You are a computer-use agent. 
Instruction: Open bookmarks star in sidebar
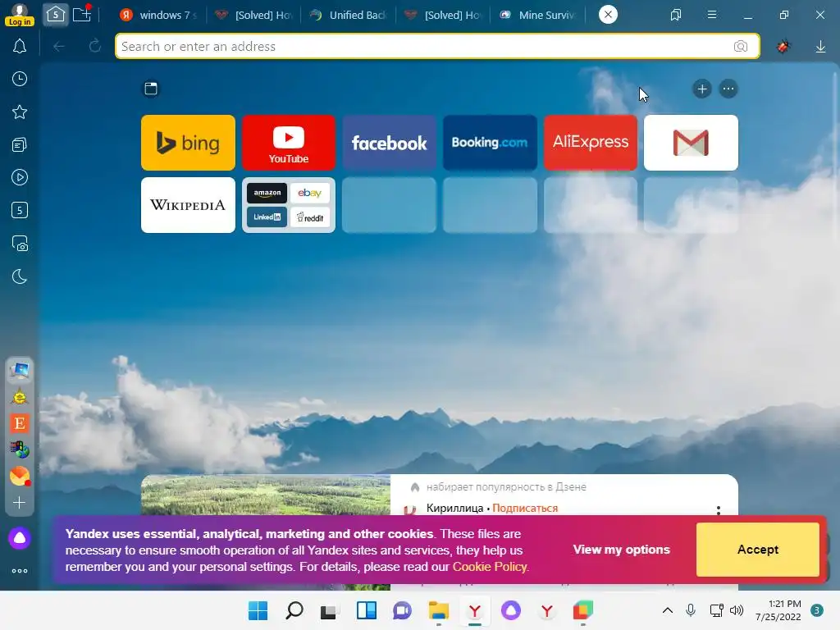(20, 112)
